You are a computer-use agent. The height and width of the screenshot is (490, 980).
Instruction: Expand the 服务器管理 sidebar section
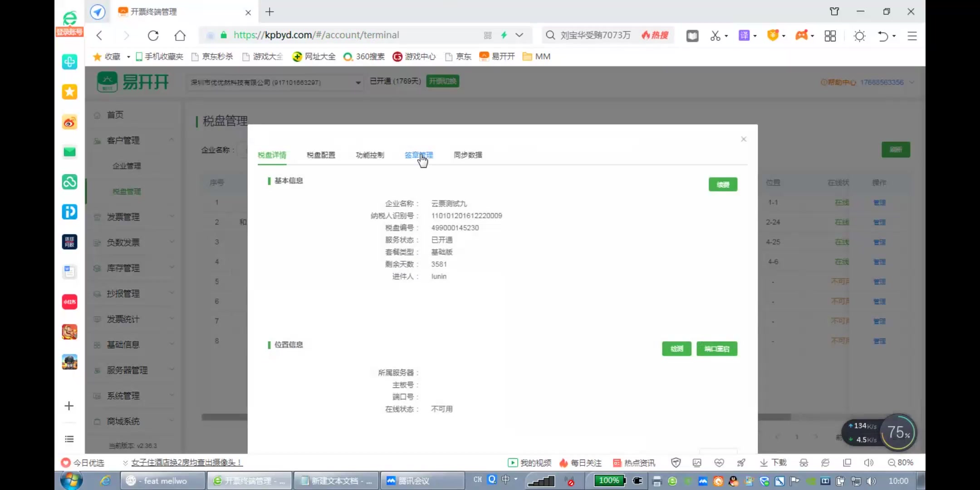133,370
